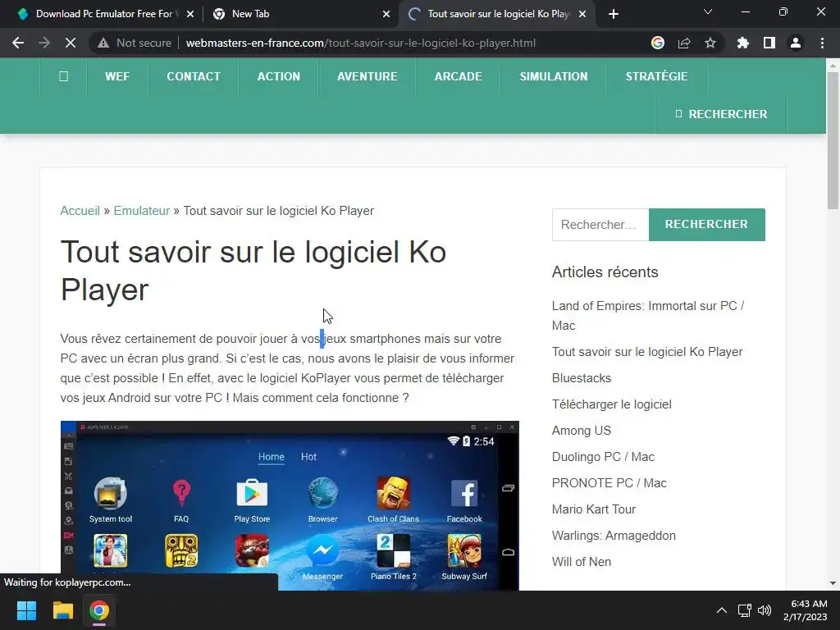This screenshot has height=630, width=840.
Task: Open File Explorer from taskbar
Action: [62, 610]
